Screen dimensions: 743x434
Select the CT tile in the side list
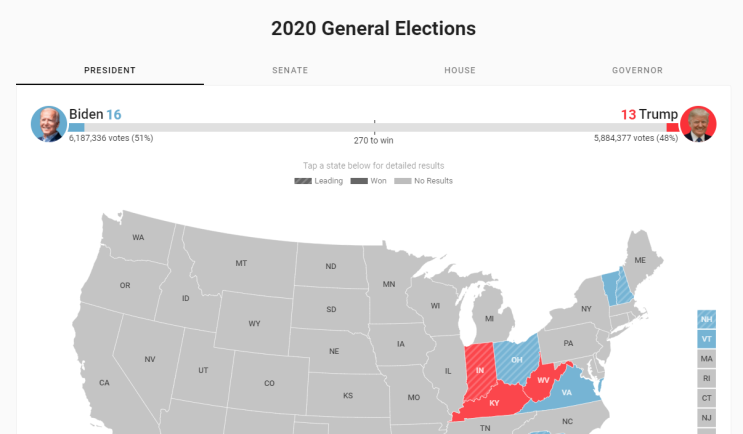(707, 398)
